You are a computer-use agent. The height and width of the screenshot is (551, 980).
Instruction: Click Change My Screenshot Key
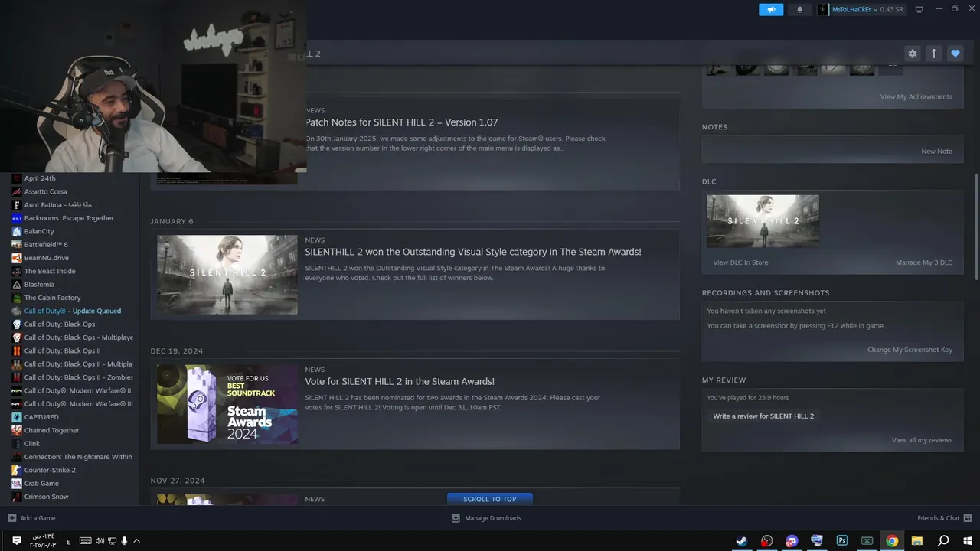[x=910, y=350]
